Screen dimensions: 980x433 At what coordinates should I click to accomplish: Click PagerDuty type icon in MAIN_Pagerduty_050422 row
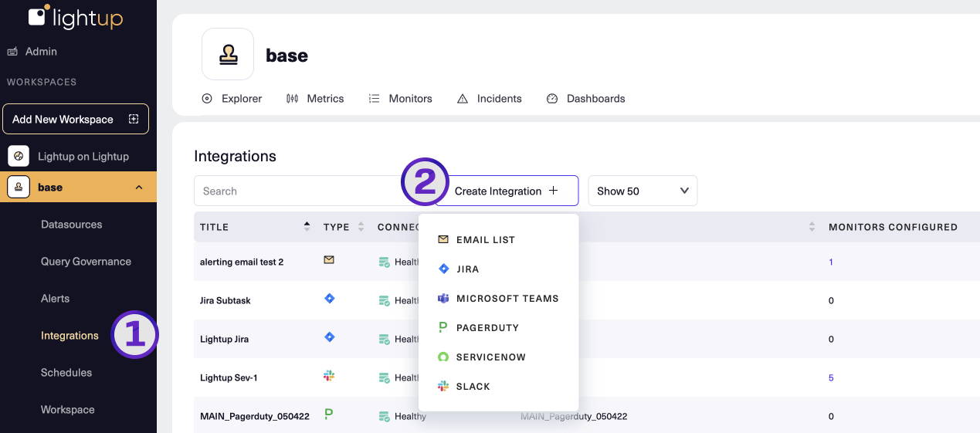coord(329,414)
